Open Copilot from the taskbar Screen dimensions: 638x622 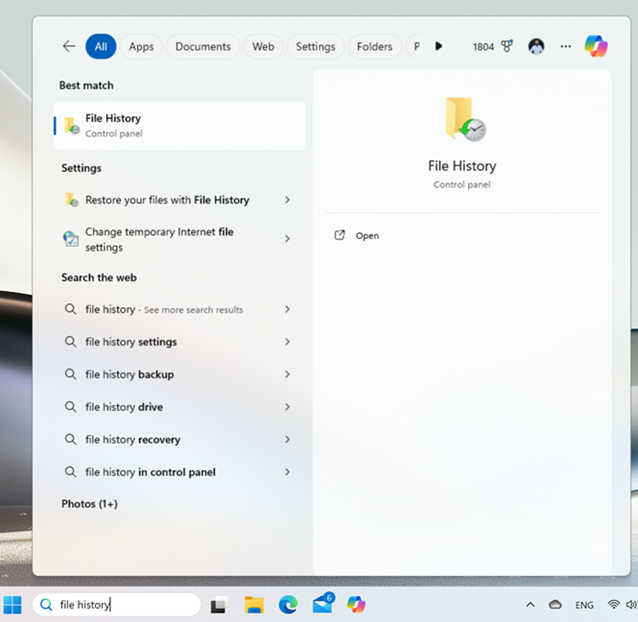pos(356,605)
